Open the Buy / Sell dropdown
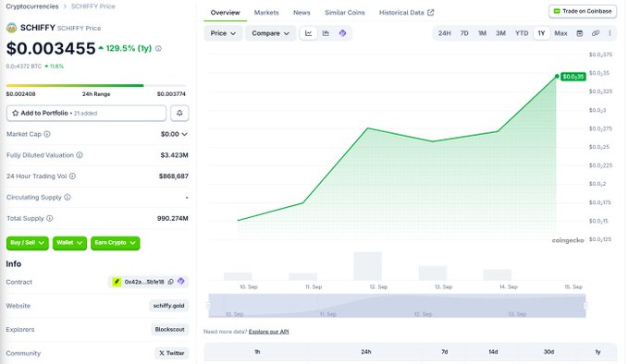The width and height of the screenshot is (628, 364). pyautogui.click(x=27, y=243)
